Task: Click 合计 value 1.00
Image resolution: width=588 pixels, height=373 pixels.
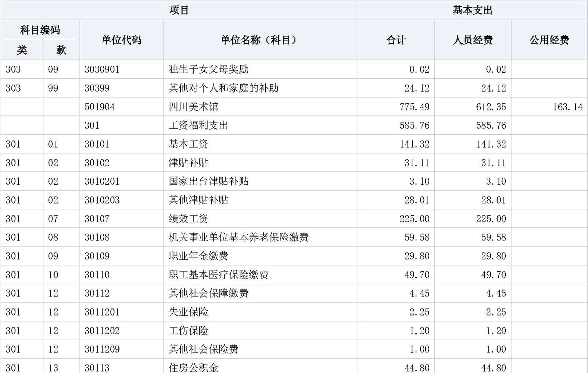Action: 420,349
